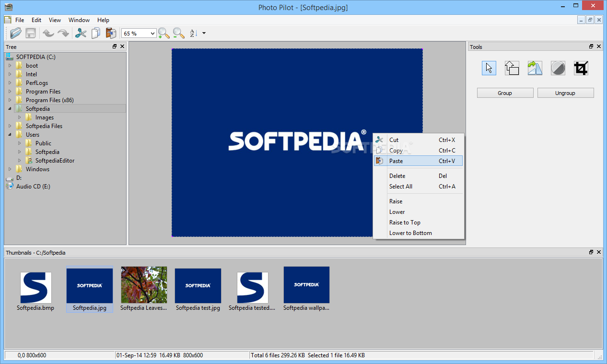Click the Undo arrow in the toolbar
This screenshot has width=607, height=364.
point(48,33)
